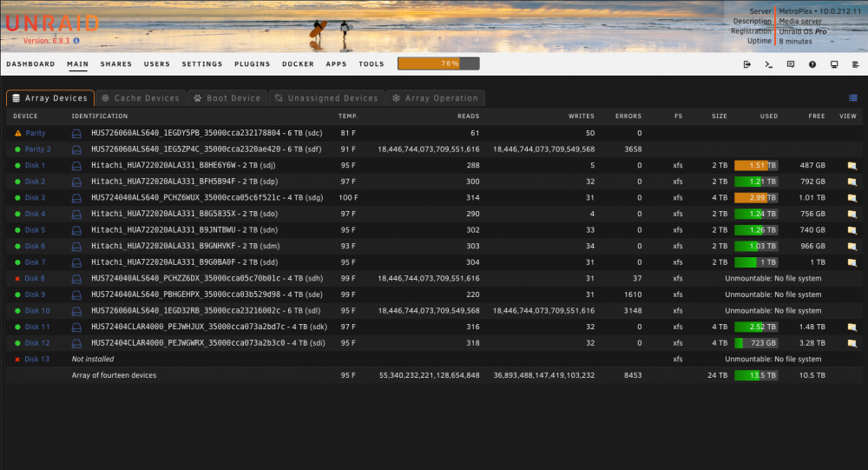
Task: Click the help question mark icon
Action: (x=812, y=64)
